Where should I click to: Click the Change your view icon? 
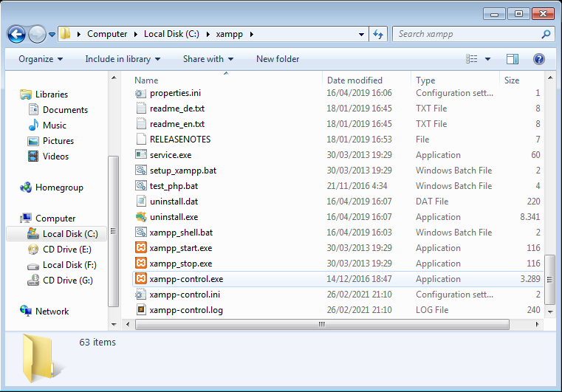coord(471,59)
